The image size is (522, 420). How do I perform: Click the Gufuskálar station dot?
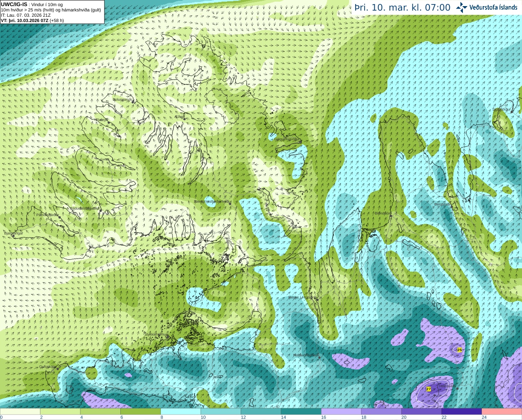tap(58, 369)
